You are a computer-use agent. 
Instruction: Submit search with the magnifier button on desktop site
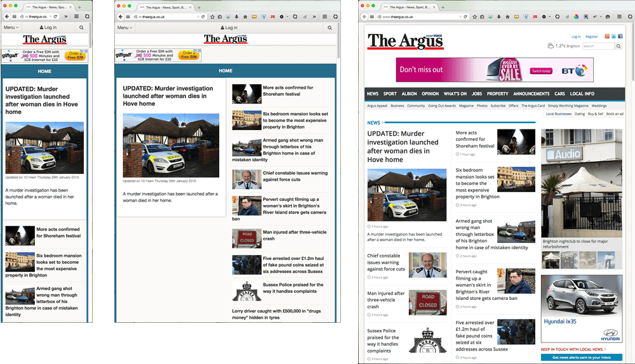click(618, 46)
